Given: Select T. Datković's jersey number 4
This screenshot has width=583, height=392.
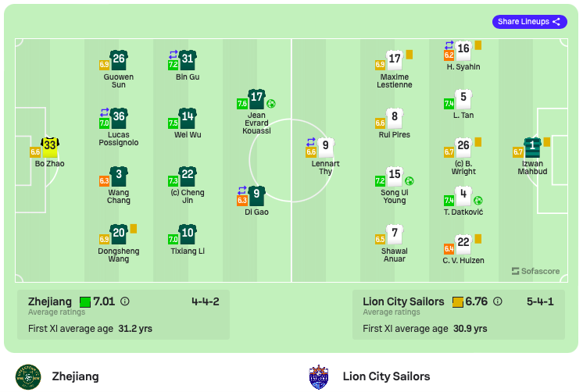Looking at the screenshot, I should click(463, 195).
